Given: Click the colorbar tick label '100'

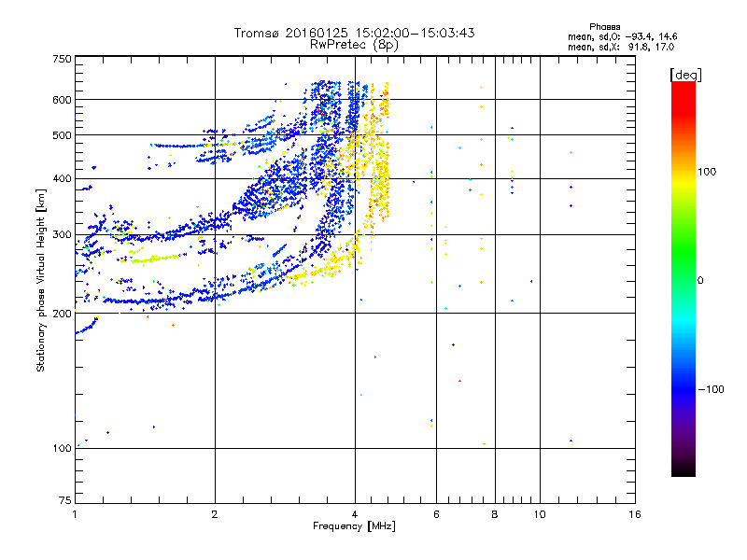Looking at the screenshot, I should [x=707, y=172].
